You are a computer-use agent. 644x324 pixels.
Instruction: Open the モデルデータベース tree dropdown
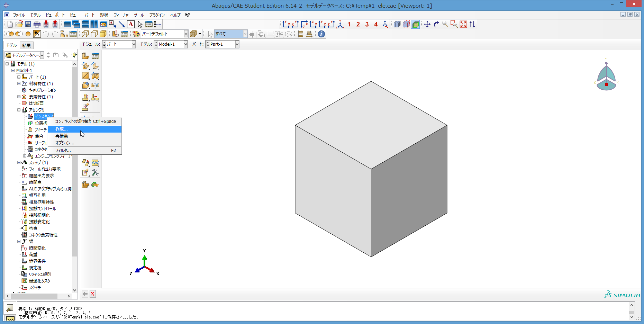(25, 55)
